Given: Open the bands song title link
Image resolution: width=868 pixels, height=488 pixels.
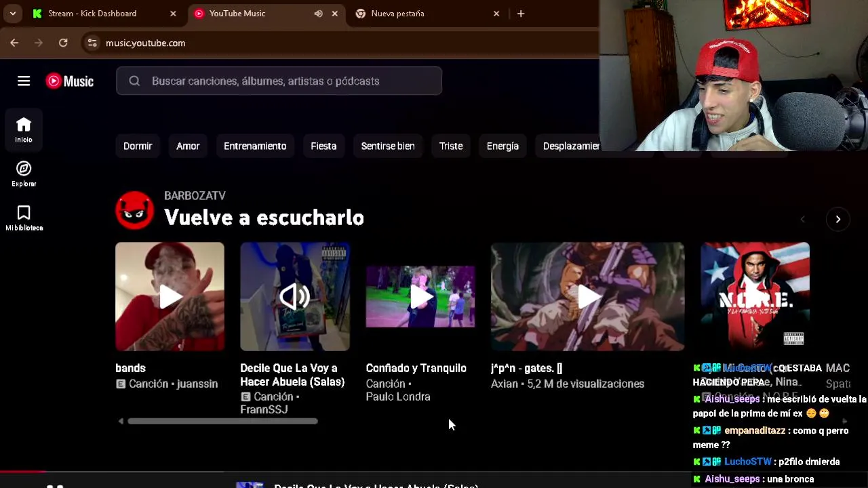Looking at the screenshot, I should [x=130, y=368].
